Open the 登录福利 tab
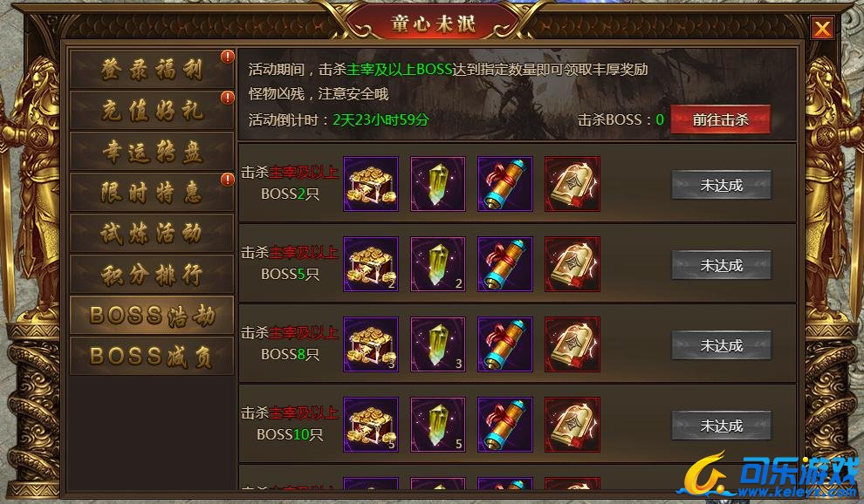 [152, 70]
